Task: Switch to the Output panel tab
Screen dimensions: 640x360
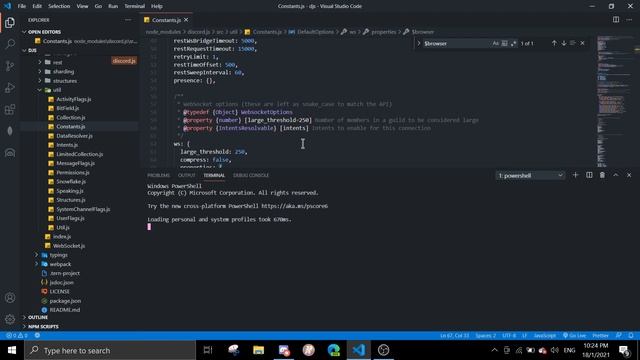Action: [x=187, y=175]
